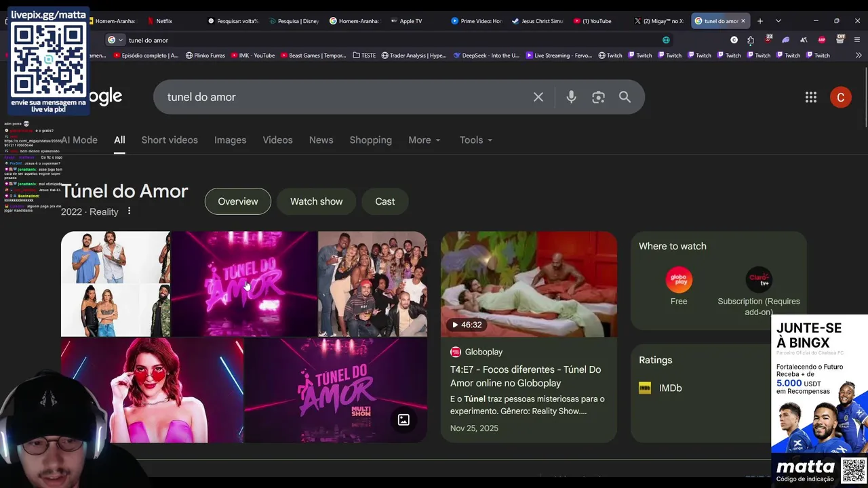This screenshot has height=488, width=868.
Task: Click the extension showing Off badge
Action: coord(840,39)
